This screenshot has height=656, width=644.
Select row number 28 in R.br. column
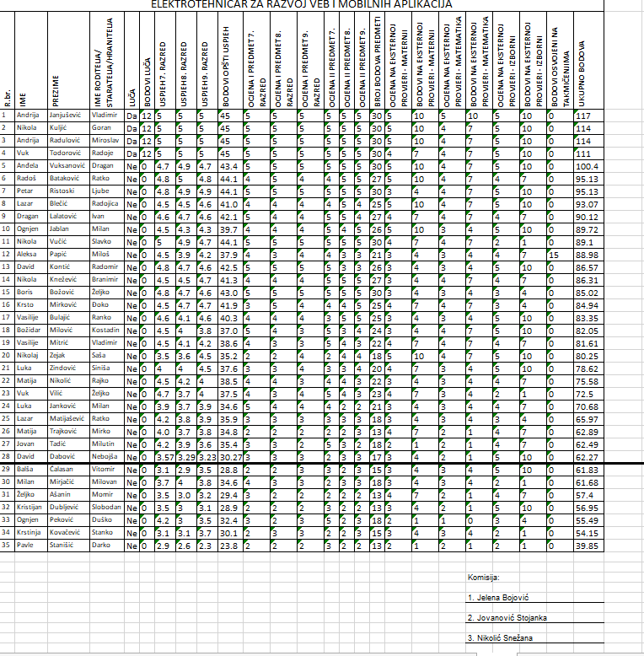[8, 456]
